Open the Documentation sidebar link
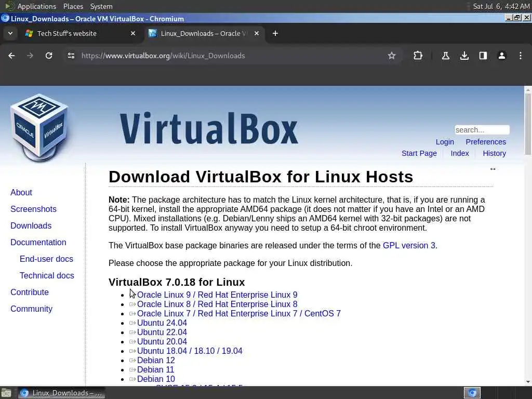 coord(38,242)
